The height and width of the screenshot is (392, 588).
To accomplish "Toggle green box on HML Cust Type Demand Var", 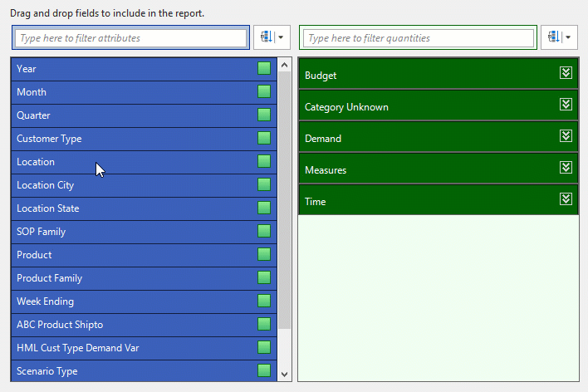I will tap(264, 347).
